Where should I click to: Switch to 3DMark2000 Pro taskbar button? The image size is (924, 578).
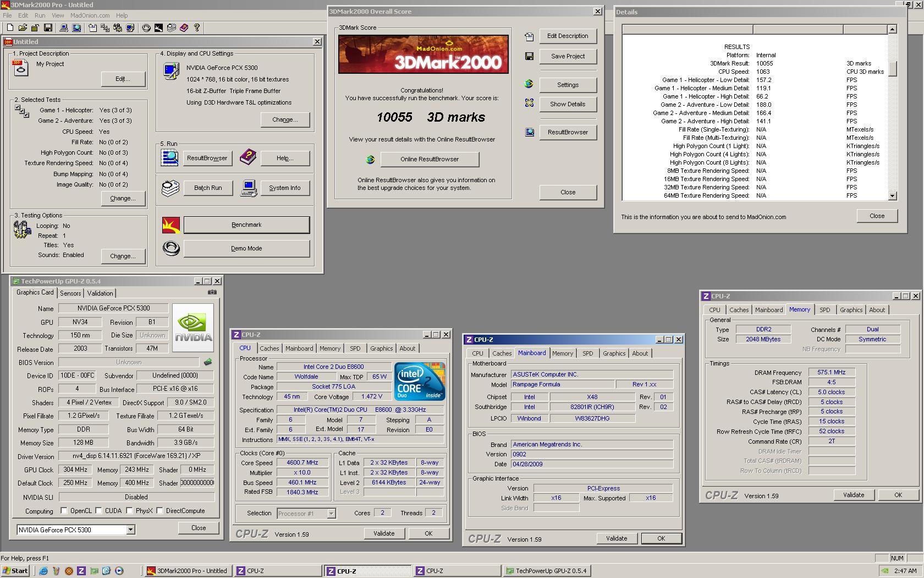tap(188, 571)
